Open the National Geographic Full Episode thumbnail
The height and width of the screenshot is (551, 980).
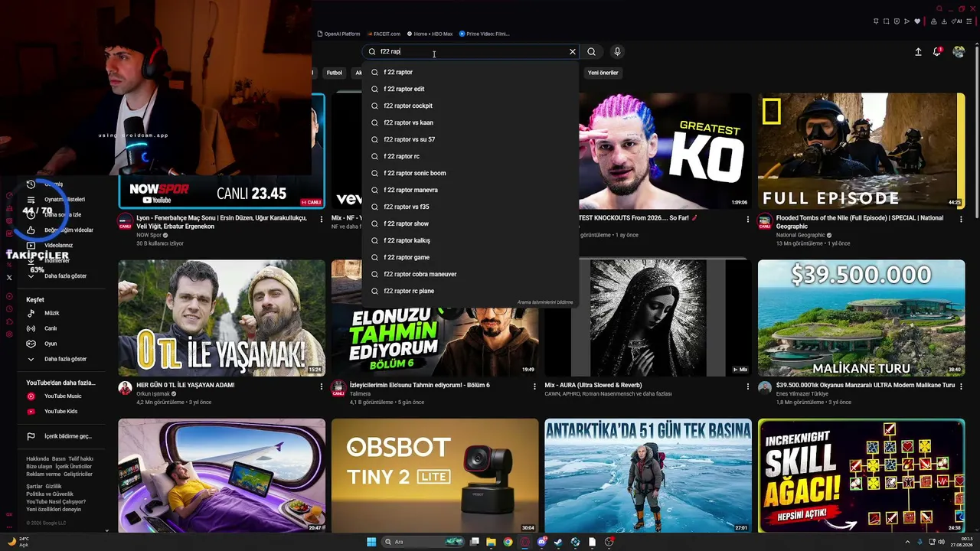(861, 151)
